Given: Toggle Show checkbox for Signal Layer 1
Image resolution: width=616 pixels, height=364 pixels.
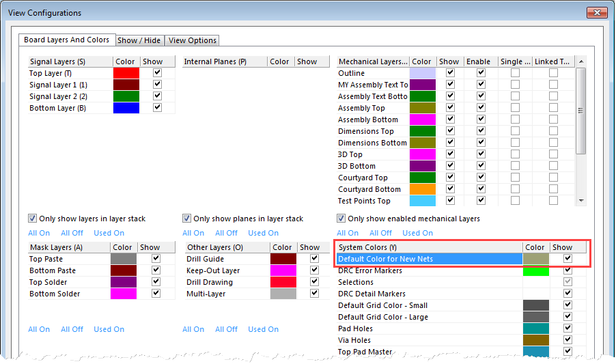Looking at the screenshot, I should pos(158,85).
